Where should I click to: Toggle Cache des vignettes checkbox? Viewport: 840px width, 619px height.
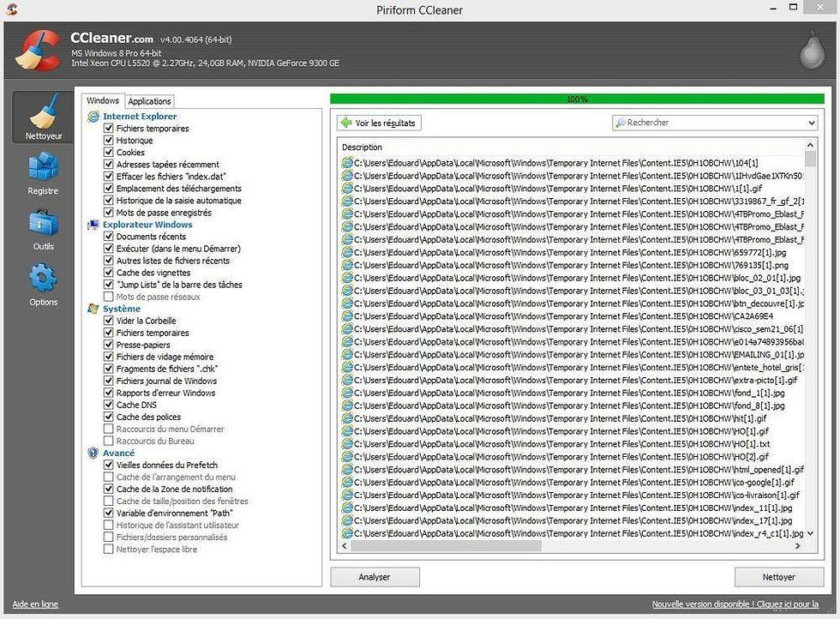(x=109, y=273)
